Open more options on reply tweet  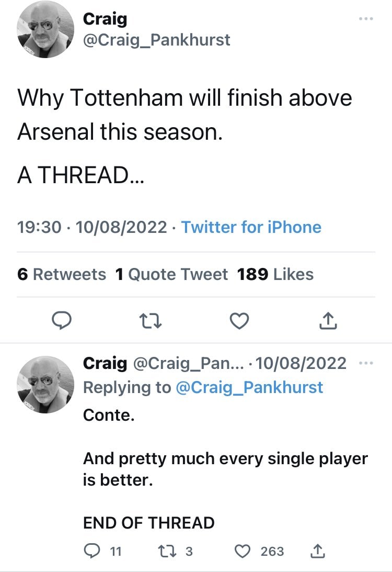(x=367, y=363)
